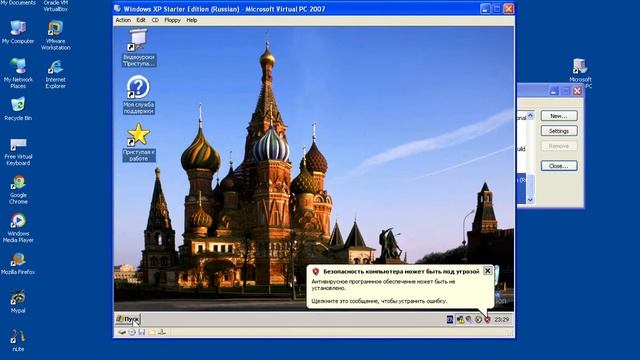
Task: Click shared folders icon in VPC status bar
Action: (151, 332)
